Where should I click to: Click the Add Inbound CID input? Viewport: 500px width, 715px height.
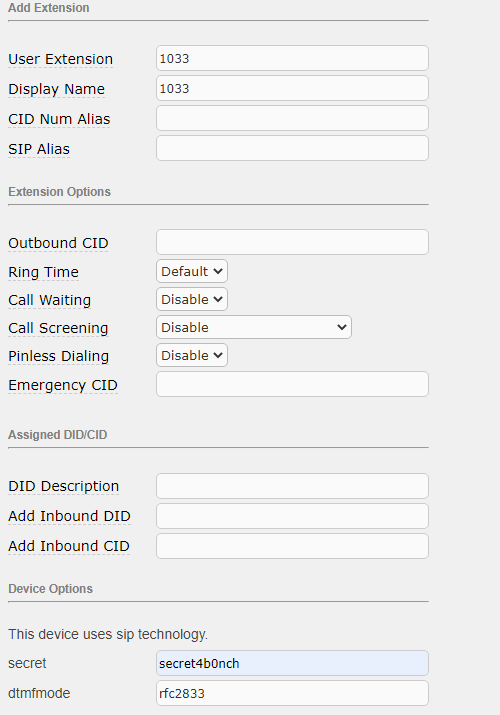pyautogui.click(x=292, y=546)
